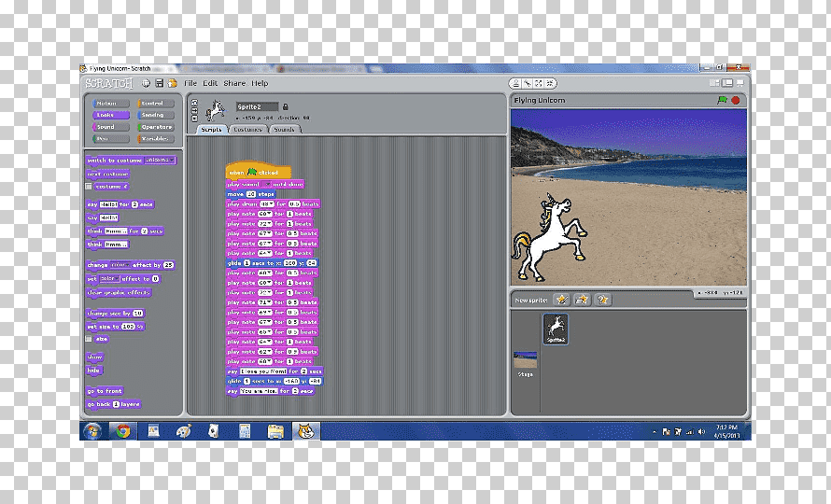Screen dimensions: 831x504
Task: Click the language globe icon in Scratch toolbar
Action: click(x=146, y=83)
